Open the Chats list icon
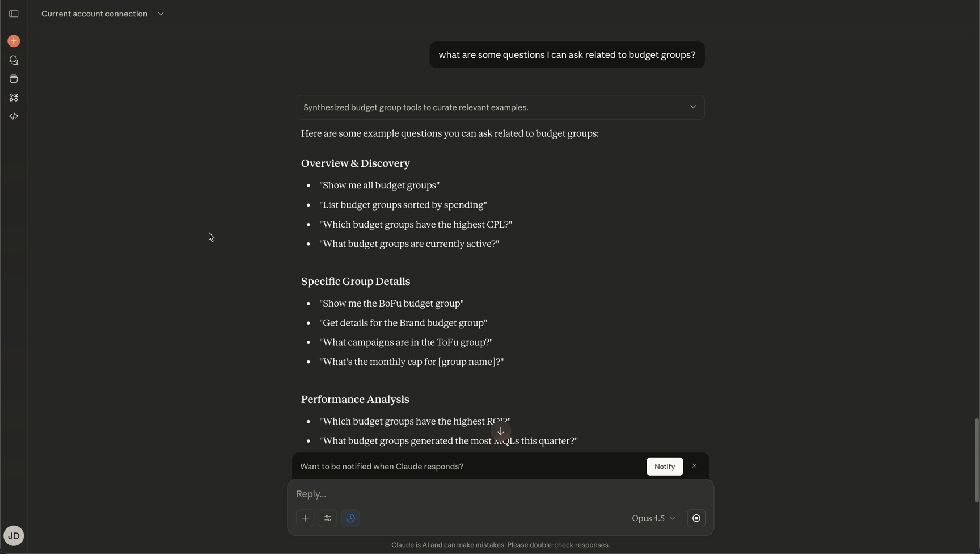Image resolution: width=980 pixels, height=554 pixels. (x=14, y=60)
